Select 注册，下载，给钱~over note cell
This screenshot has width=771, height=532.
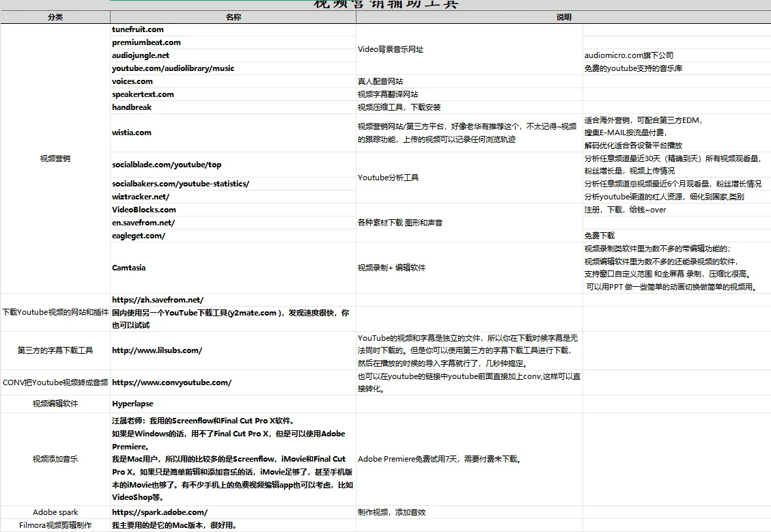[x=677, y=210]
